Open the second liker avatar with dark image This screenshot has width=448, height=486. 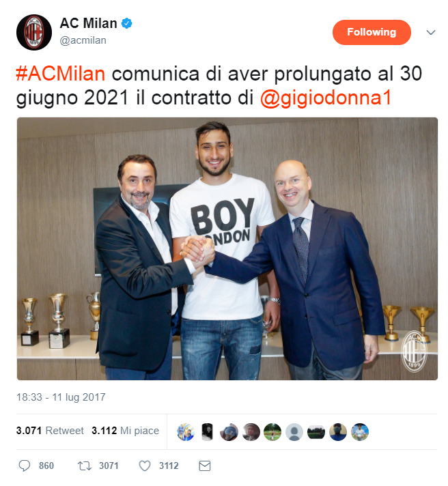pyautogui.click(x=208, y=432)
